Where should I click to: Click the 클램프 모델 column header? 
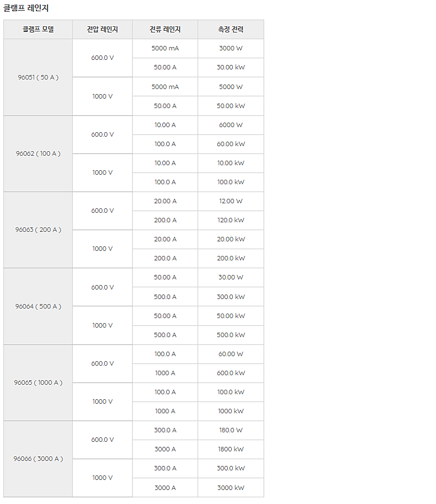[x=38, y=29]
